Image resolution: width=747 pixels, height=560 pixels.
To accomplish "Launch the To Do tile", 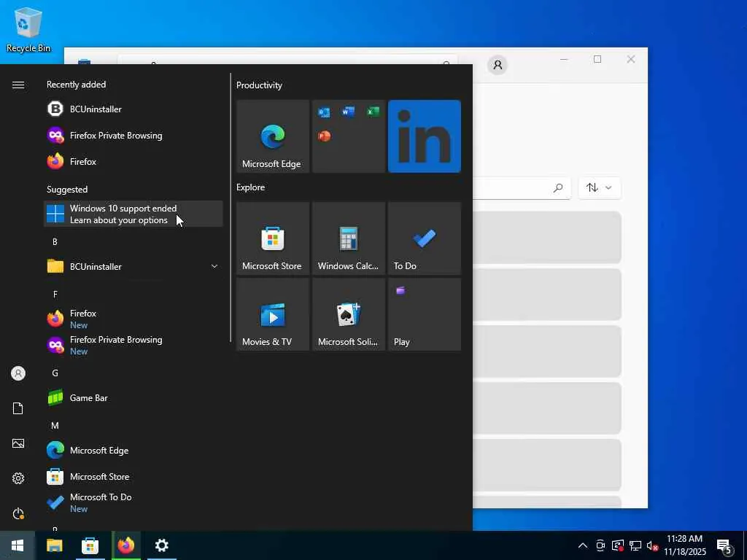I will tap(424, 238).
